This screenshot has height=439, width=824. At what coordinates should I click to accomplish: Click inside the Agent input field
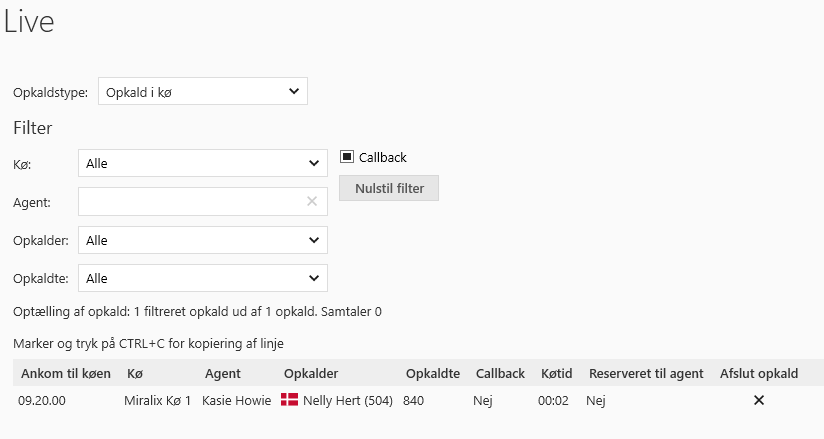190,202
